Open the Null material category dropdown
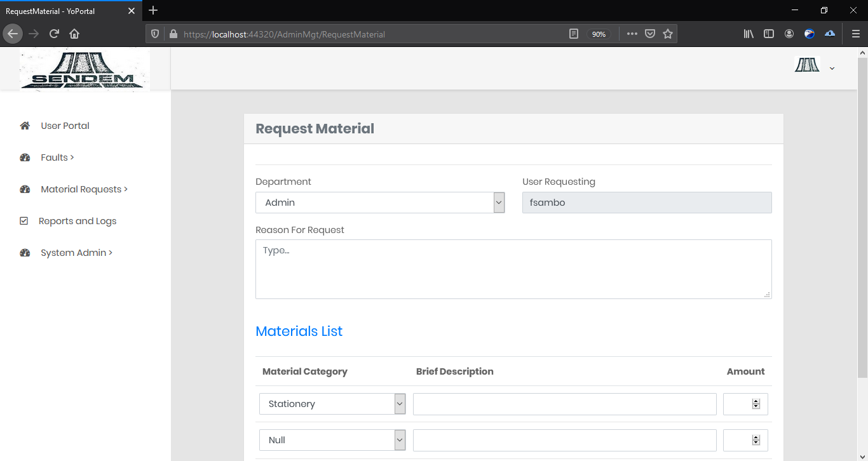 tap(332, 440)
